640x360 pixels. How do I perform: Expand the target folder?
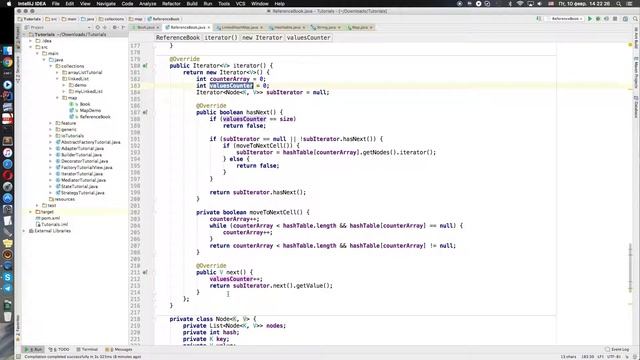(x=31, y=212)
